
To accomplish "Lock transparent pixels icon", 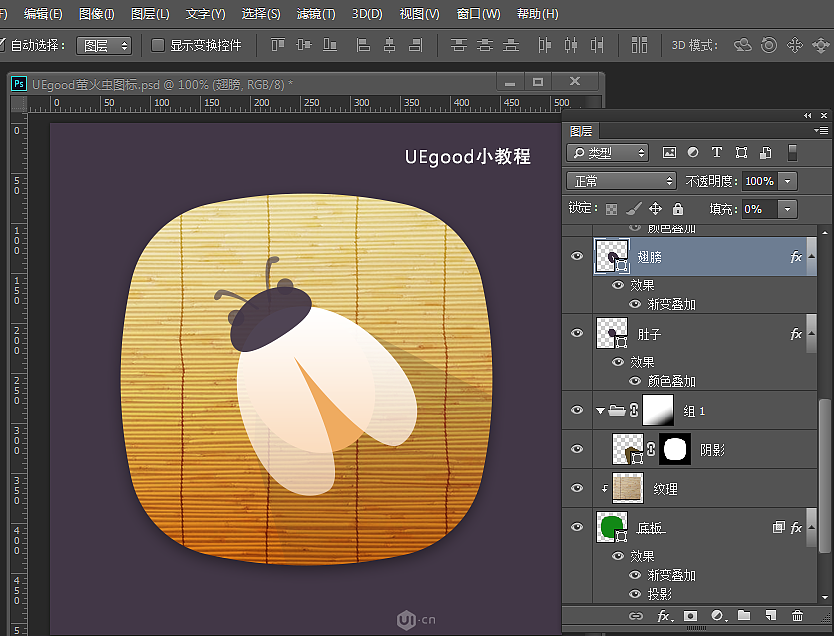I will tap(612, 209).
